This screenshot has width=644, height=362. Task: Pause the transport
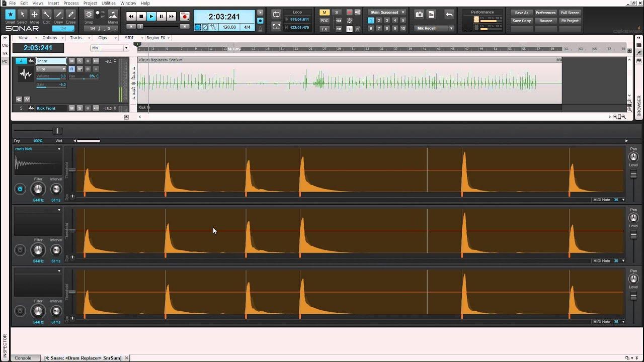tap(161, 17)
